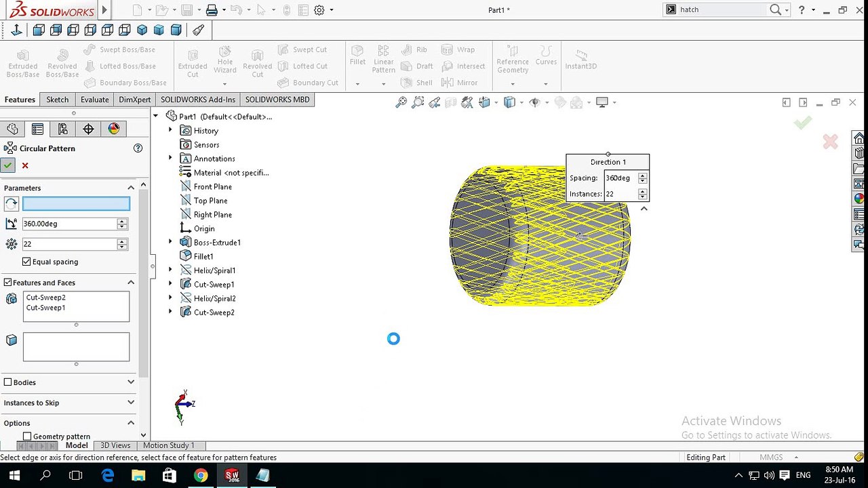Click the instances count field showing 22
The width and height of the screenshot is (868, 488).
(70, 244)
